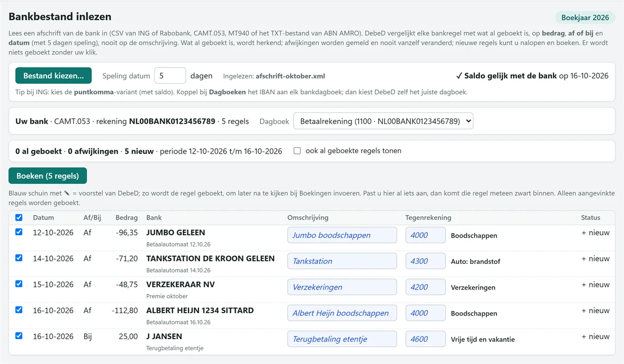Edit tegenrekening field 4600

[x=425, y=339]
